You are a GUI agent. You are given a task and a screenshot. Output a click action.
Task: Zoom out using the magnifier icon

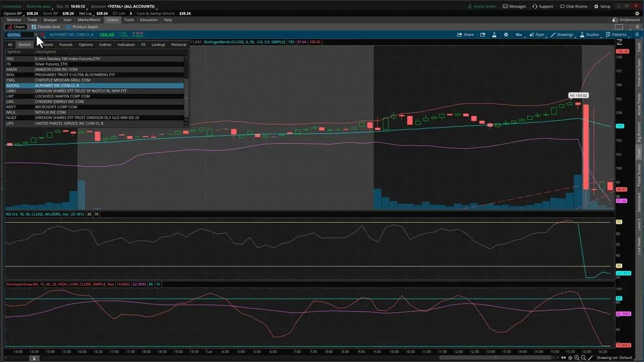(x=584, y=357)
